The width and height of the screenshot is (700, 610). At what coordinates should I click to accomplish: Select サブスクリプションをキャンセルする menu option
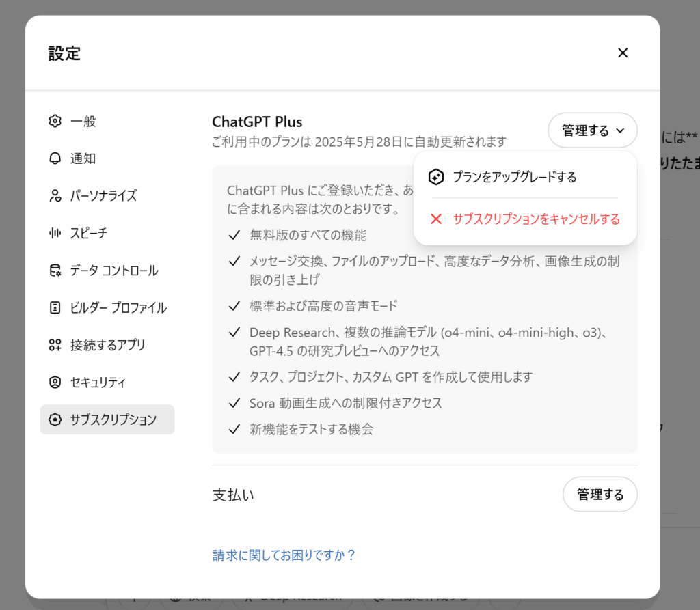(525, 219)
